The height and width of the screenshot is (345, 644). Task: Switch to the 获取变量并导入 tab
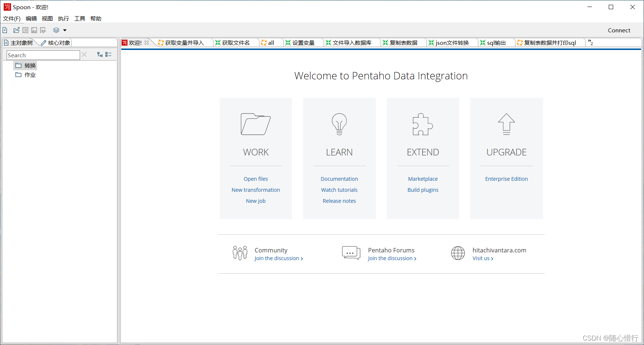tap(181, 43)
